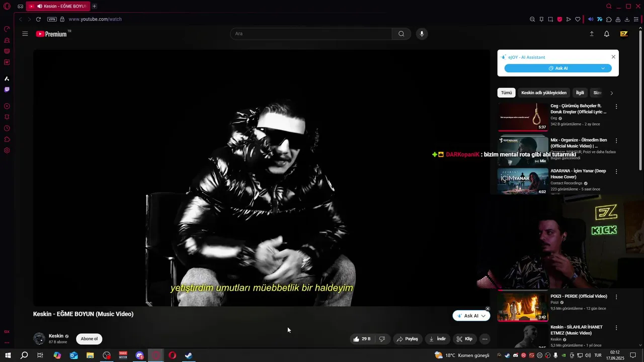Open options menu for POIZI PERDE video

point(616,297)
